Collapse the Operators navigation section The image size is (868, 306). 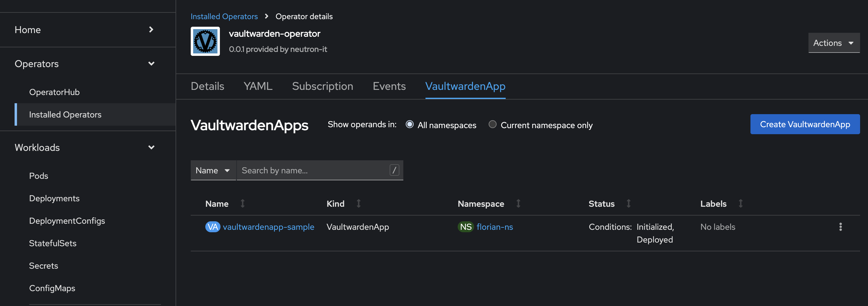pyautogui.click(x=87, y=64)
